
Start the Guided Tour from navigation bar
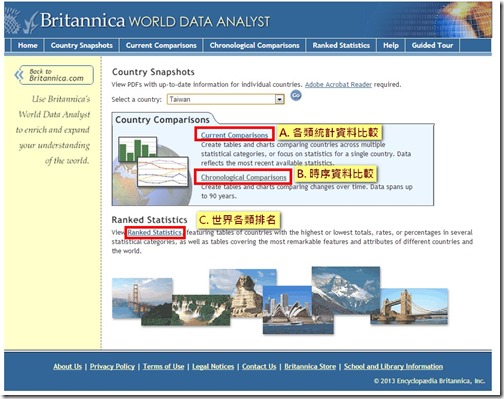(433, 45)
